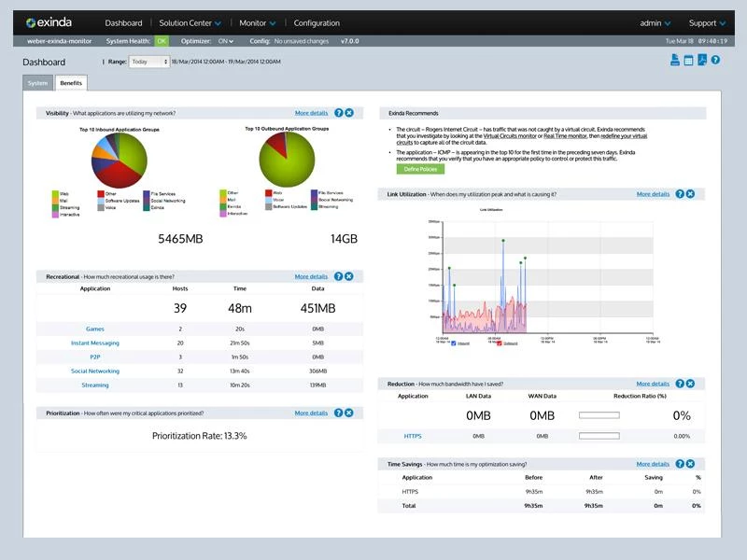Open the Range dropdown set to Today
The width and height of the screenshot is (747, 560).
tap(149, 62)
